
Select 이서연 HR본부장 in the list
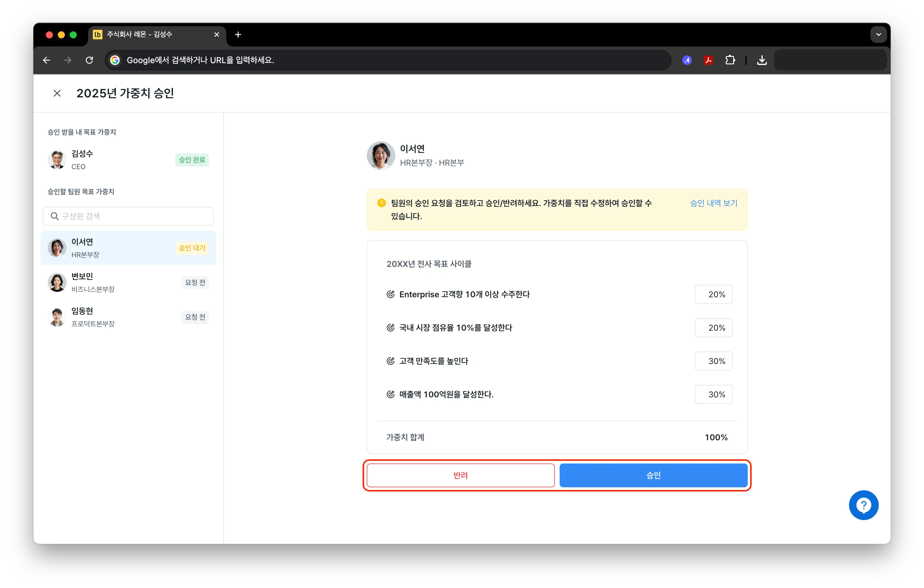tap(128, 248)
